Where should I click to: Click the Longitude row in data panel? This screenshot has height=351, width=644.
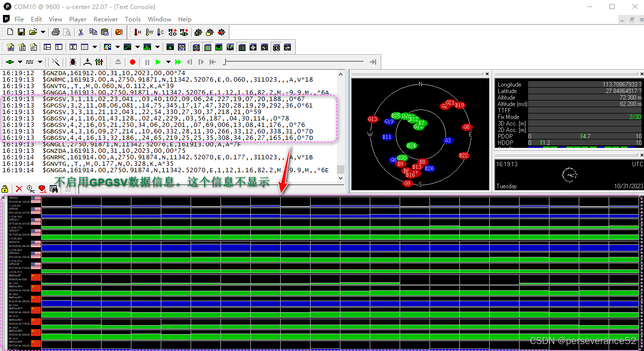point(569,85)
